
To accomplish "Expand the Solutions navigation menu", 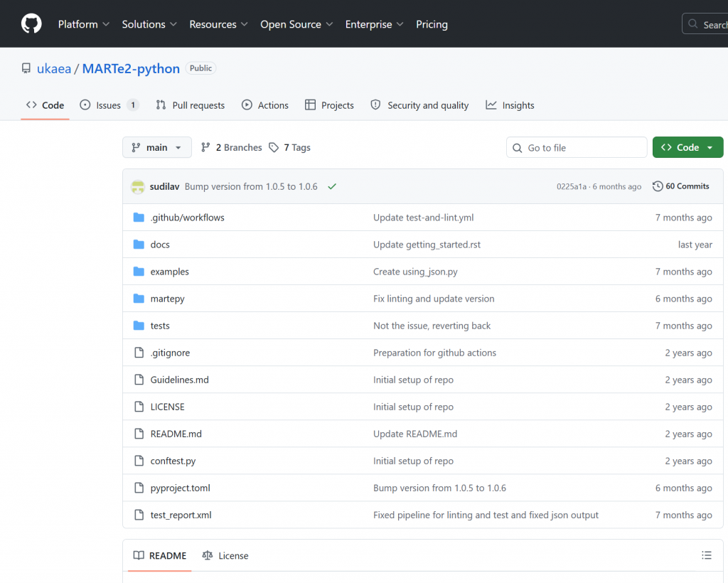I will pyautogui.click(x=149, y=24).
